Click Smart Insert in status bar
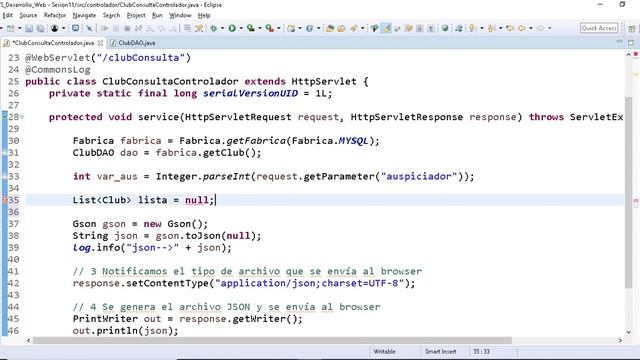This screenshot has height=360, width=640. coord(440,351)
